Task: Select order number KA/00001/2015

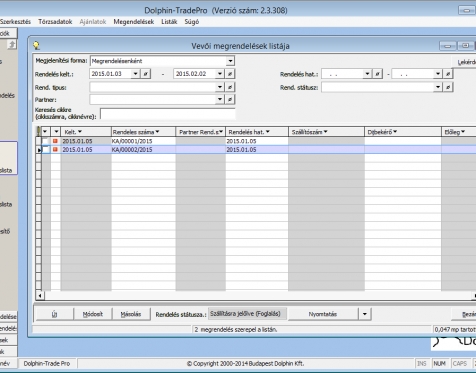Action: (132, 141)
